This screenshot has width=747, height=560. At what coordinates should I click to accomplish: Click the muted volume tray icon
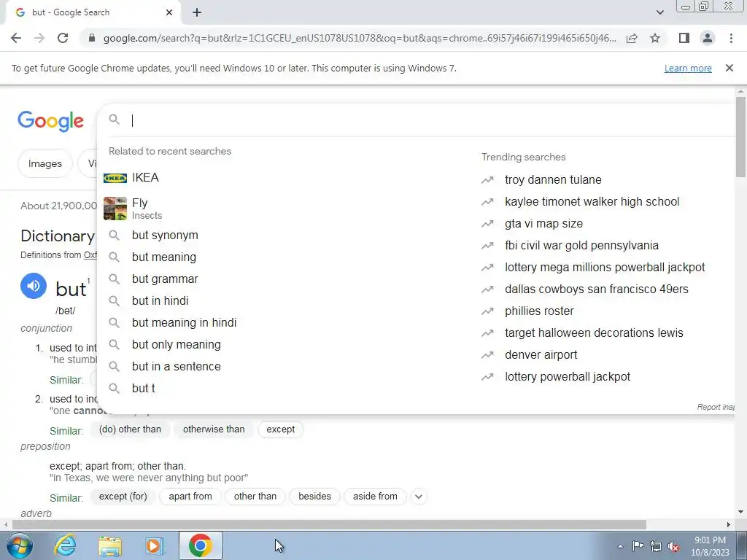click(x=673, y=546)
